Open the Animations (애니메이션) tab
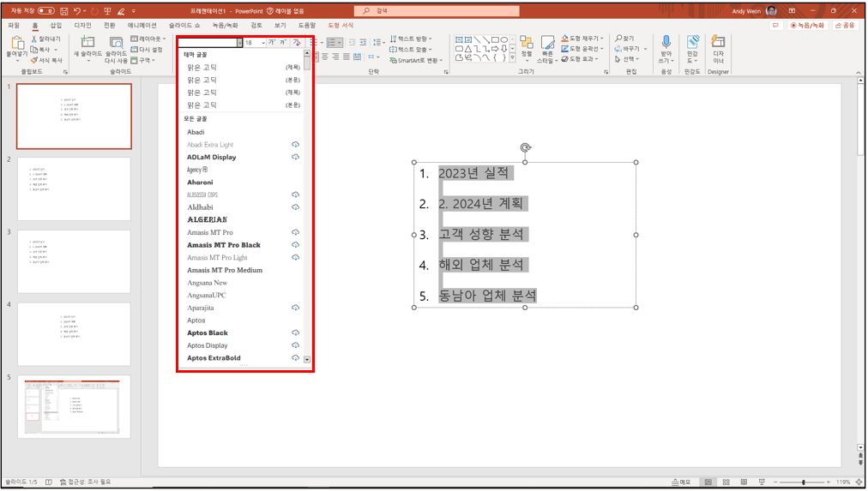This screenshot has width=868, height=491. 142,26
